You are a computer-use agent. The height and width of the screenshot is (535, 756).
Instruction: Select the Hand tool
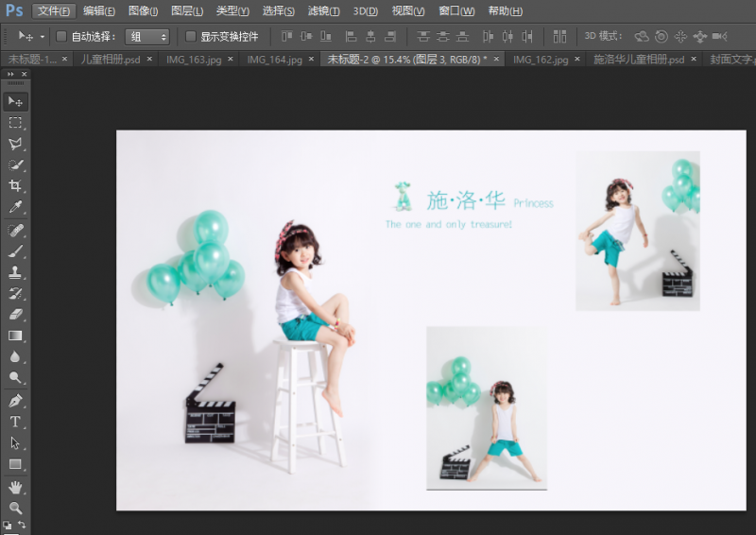click(x=15, y=487)
